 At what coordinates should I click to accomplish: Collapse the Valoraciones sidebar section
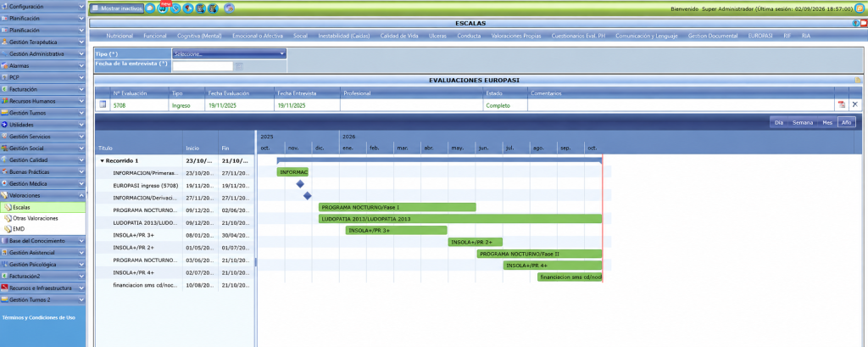(x=43, y=195)
